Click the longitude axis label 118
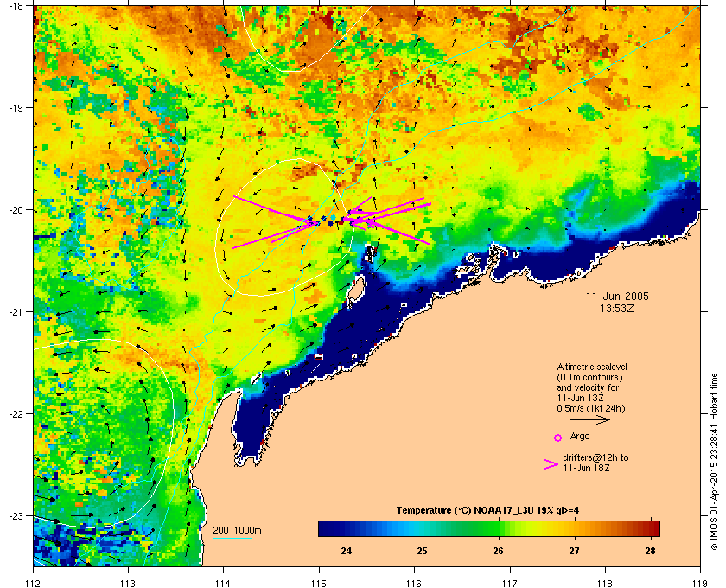726x588 pixels. click(x=605, y=583)
